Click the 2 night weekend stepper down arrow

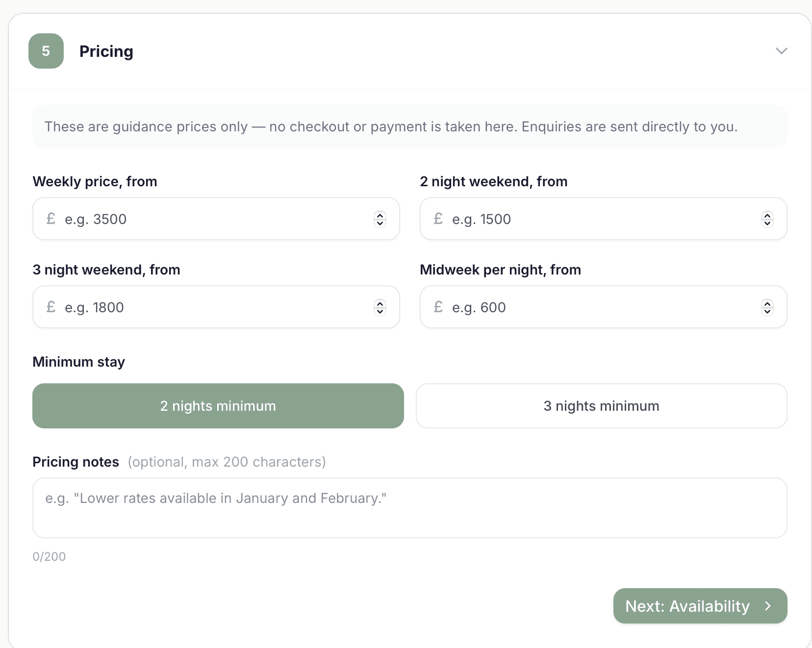tap(767, 223)
